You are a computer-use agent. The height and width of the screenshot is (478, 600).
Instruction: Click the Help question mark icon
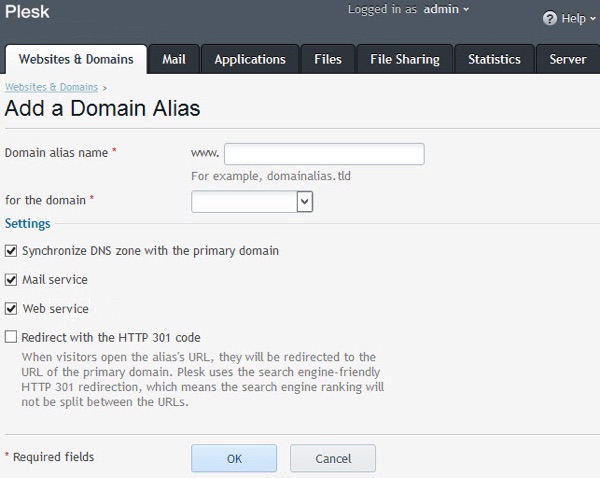(x=549, y=19)
